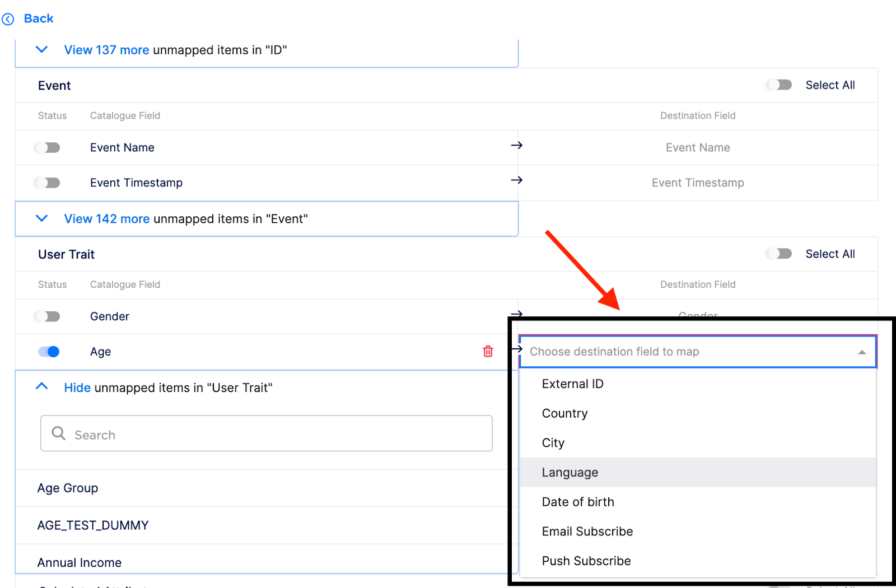Click the arrow icon beside Event Name
The image size is (896, 588).
[x=516, y=146]
